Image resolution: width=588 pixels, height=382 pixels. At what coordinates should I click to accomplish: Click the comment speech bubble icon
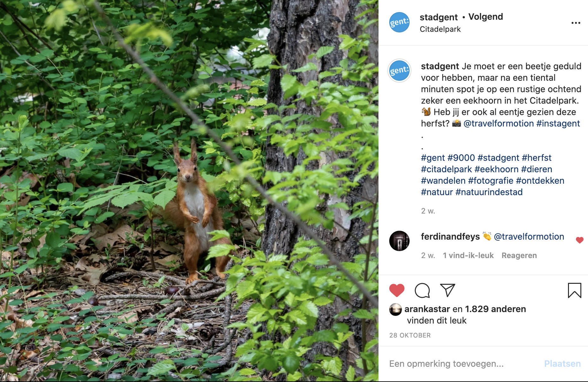pyautogui.click(x=422, y=290)
